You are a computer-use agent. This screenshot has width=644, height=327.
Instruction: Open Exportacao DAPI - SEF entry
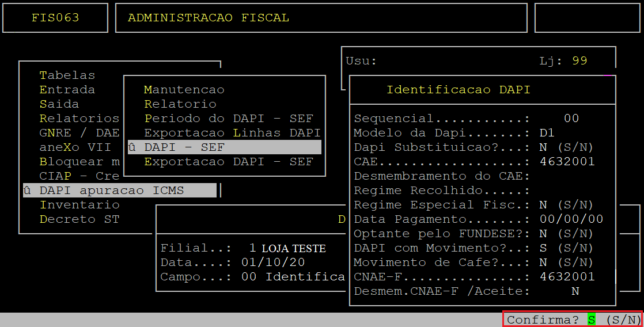[x=229, y=162]
